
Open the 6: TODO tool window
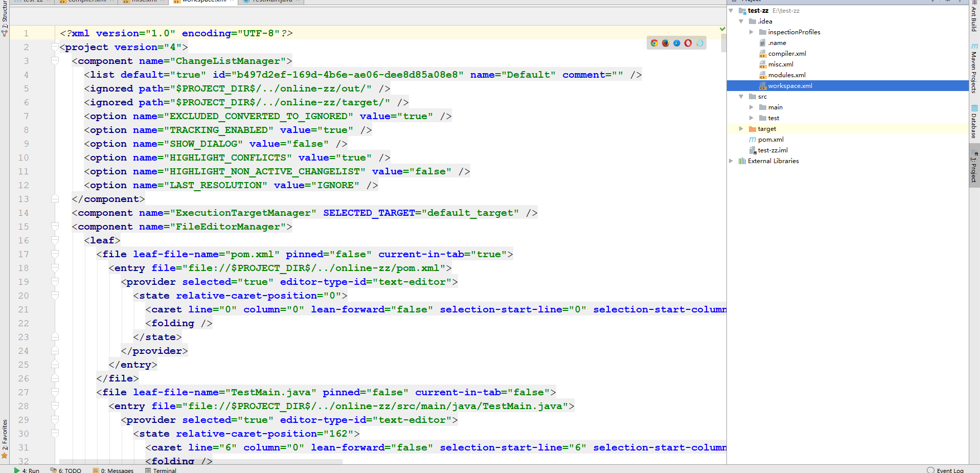pos(66,470)
